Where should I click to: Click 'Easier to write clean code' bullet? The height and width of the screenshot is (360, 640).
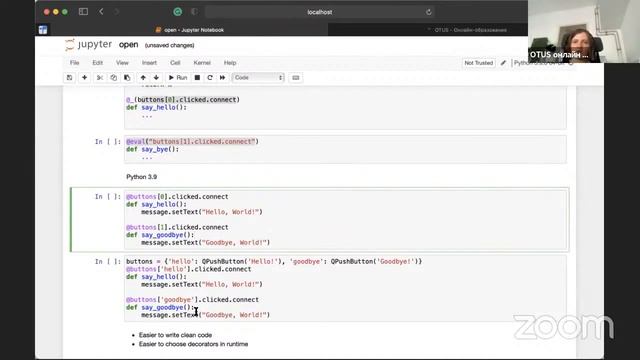pos(176,335)
